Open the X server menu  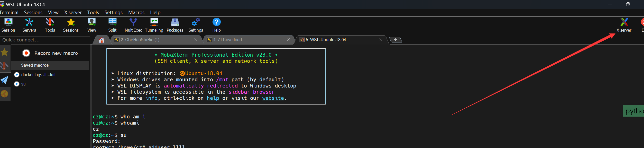coord(73,12)
